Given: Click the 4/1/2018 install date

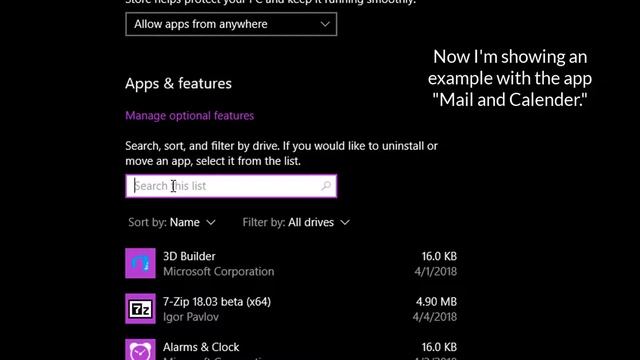Looking at the screenshot, I should pos(436,271).
